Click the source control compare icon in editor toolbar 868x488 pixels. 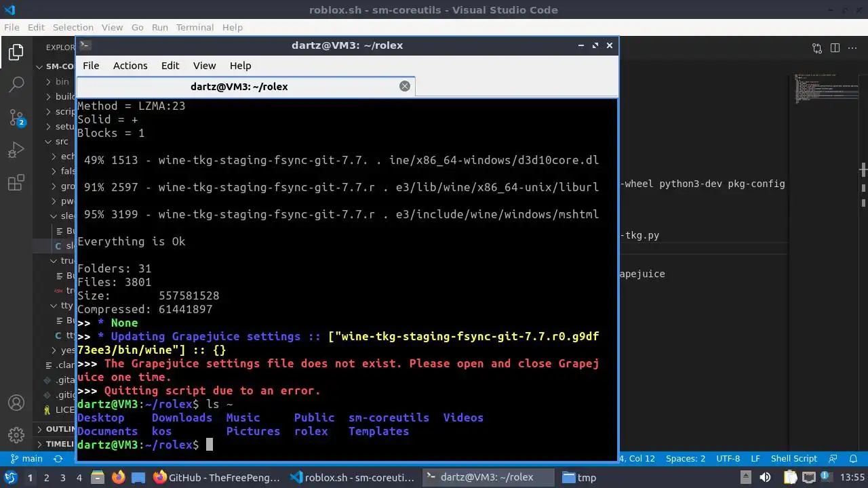coord(817,48)
